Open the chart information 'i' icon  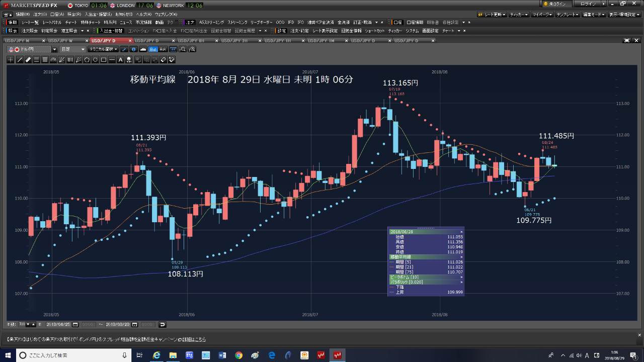pyautogui.click(x=133, y=49)
